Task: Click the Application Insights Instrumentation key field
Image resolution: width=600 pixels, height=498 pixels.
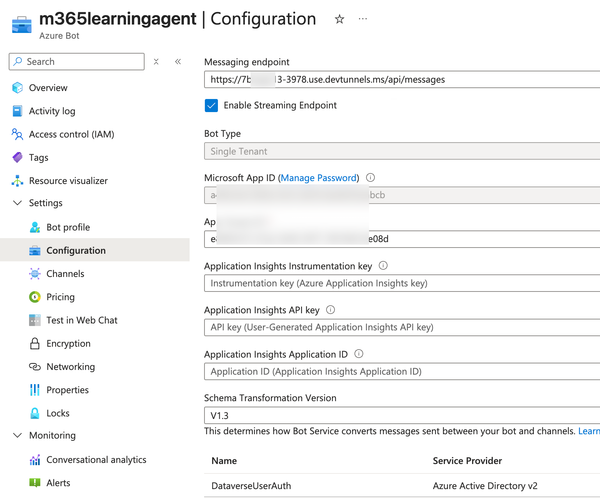Action: coord(402,283)
